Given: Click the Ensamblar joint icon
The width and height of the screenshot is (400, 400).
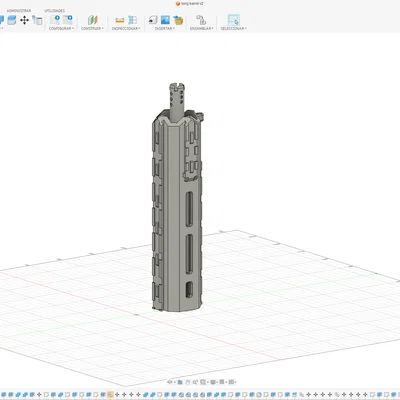Looking at the screenshot, I should pos(201,20).
